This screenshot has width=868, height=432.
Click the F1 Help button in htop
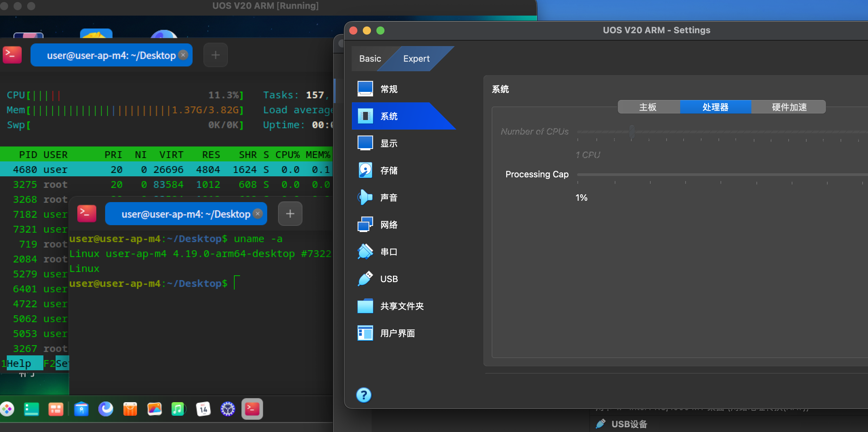click(x=22, y=364)
